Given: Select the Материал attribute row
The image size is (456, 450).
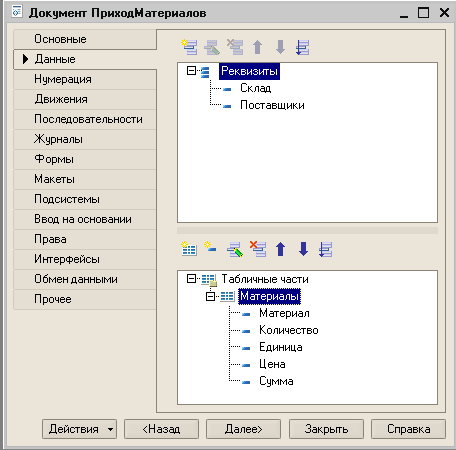Looking at the screenshot, I should click(x=284, y=314).
